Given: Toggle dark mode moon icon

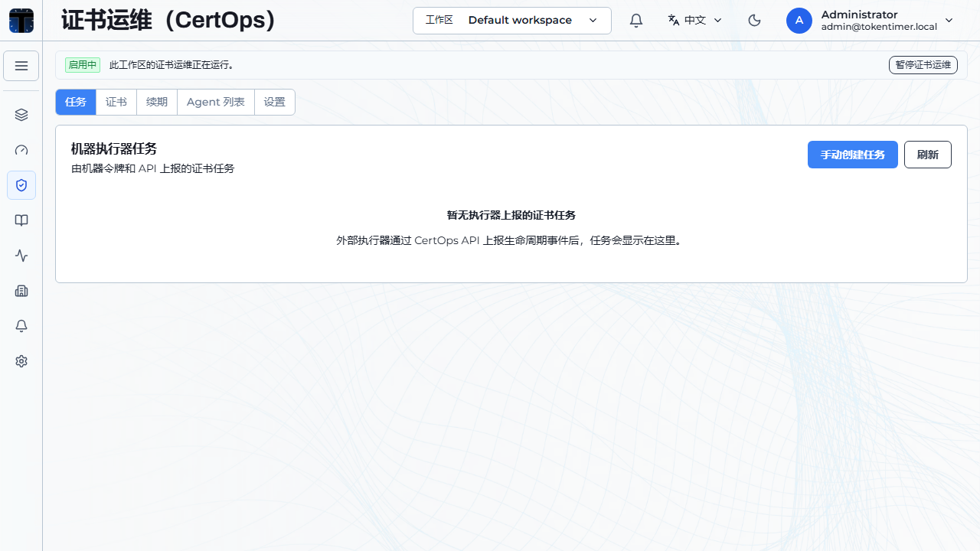Looking at the screenshot, I should [755, 21].
